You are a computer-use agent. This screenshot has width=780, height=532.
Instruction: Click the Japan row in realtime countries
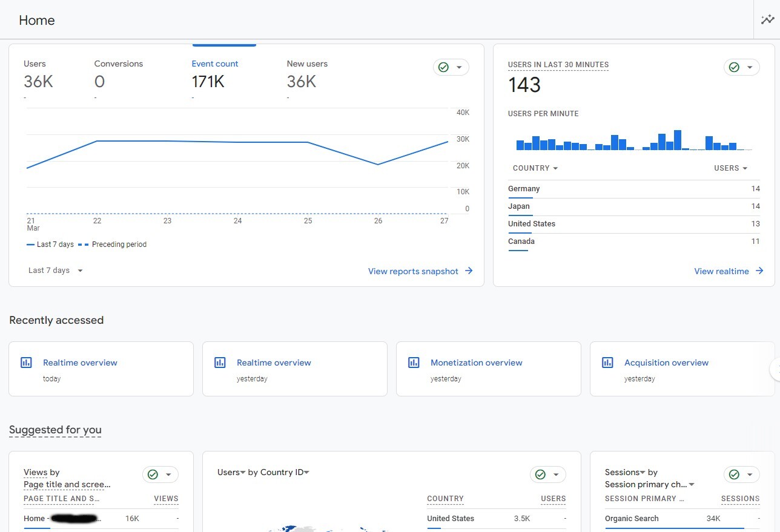click(634, 206)
